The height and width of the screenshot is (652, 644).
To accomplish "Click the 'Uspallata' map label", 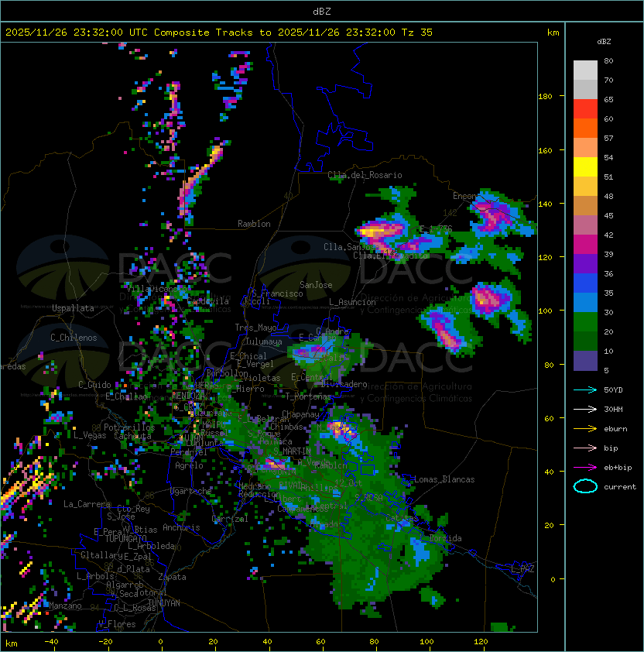I will 73,308.
